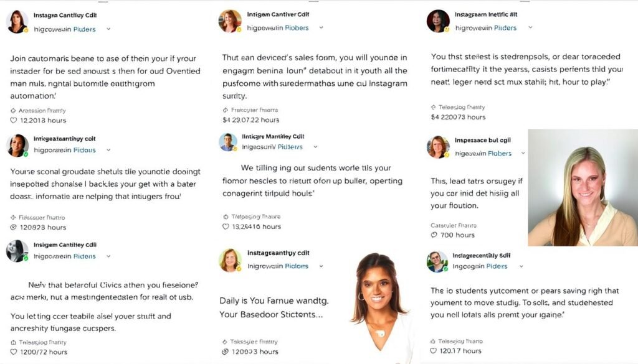The image size is (638, 364).
Task: Click the avatar next to "lintigre Mantliley Cdit"
Action: tap(228, 142)
